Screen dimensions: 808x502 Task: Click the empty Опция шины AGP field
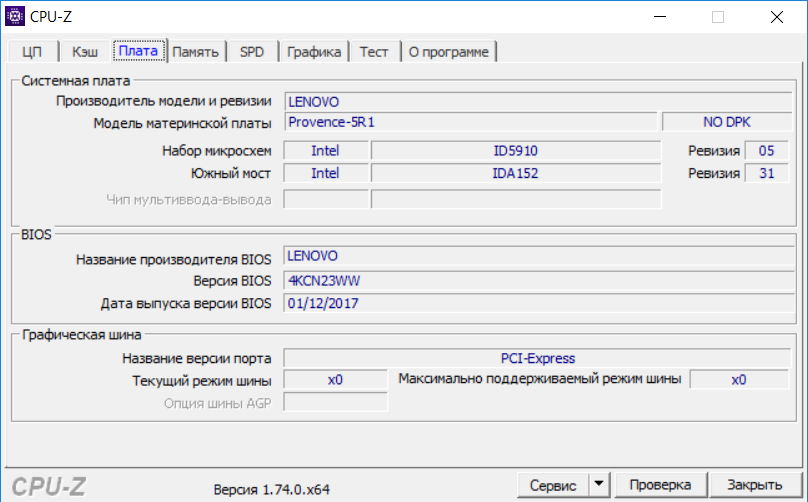pos(335,403)
